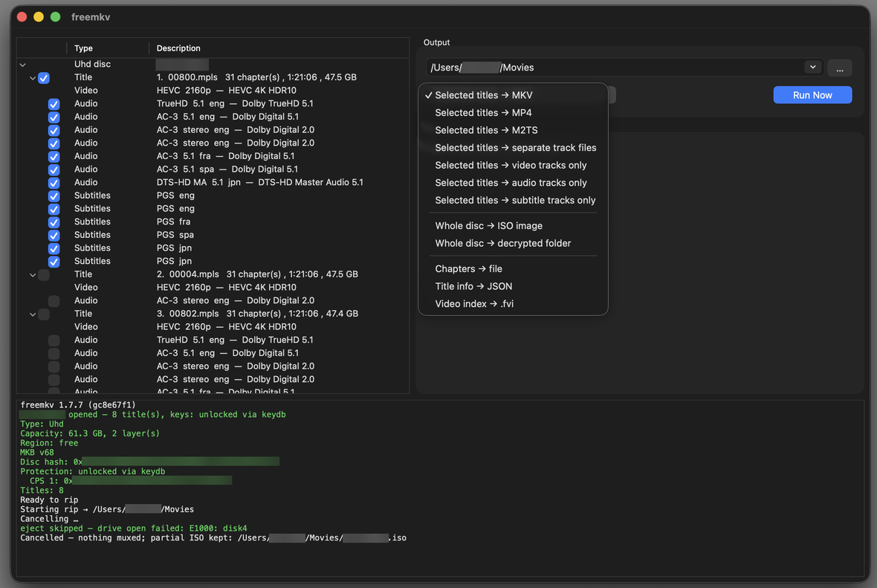Choose Title info → JSON option
877x588 pixels.
click(x=513, y=286)
